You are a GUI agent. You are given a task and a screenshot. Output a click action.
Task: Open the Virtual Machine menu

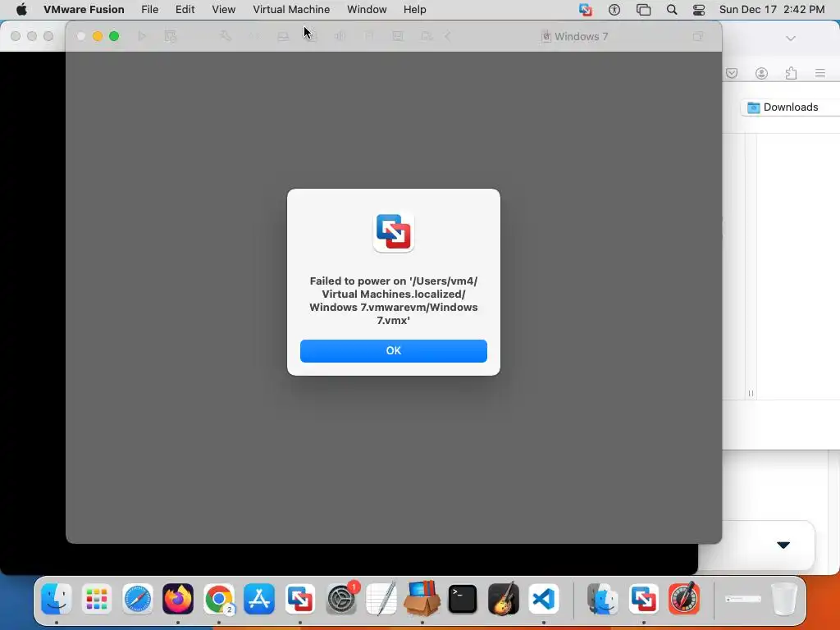pyautogui.click(x=291, y=10)
